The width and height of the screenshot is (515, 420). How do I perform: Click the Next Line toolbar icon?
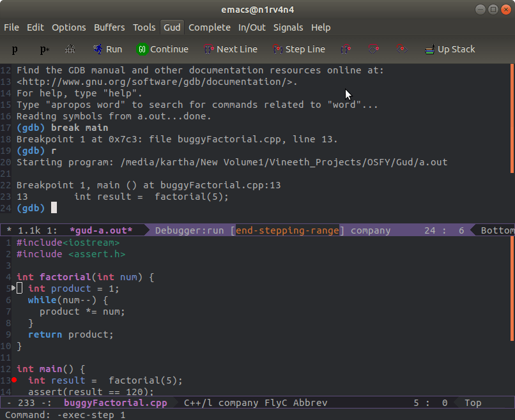[x=231, y=49]
